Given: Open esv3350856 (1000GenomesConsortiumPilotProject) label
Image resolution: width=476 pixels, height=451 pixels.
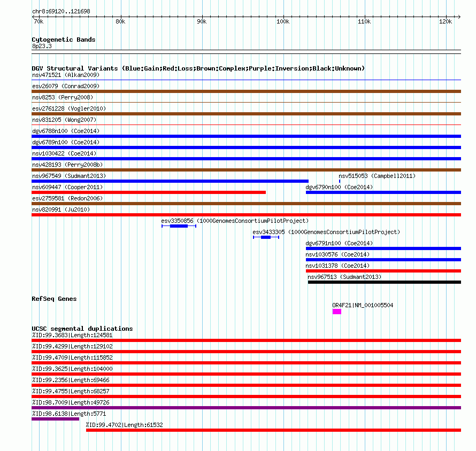Looking at the screenshot, I should point(235,221).
